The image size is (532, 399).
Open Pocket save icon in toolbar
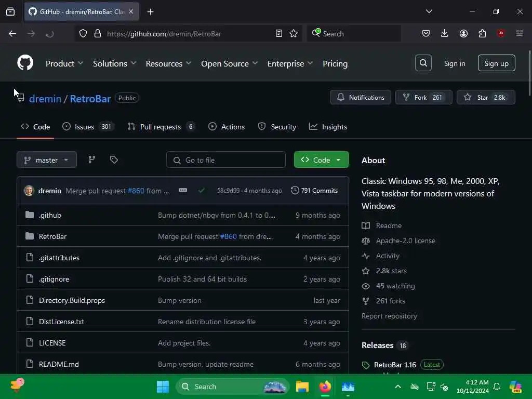pyautogui.click(x=426, y=33)
